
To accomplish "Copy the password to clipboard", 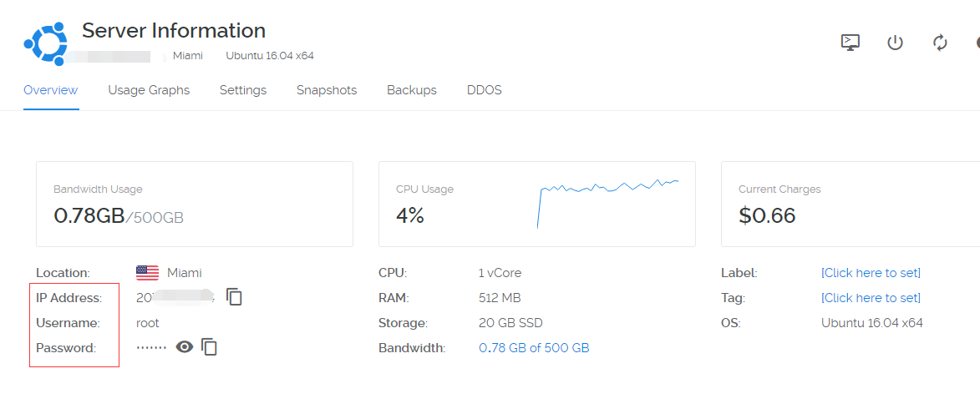I will (210, 347).
